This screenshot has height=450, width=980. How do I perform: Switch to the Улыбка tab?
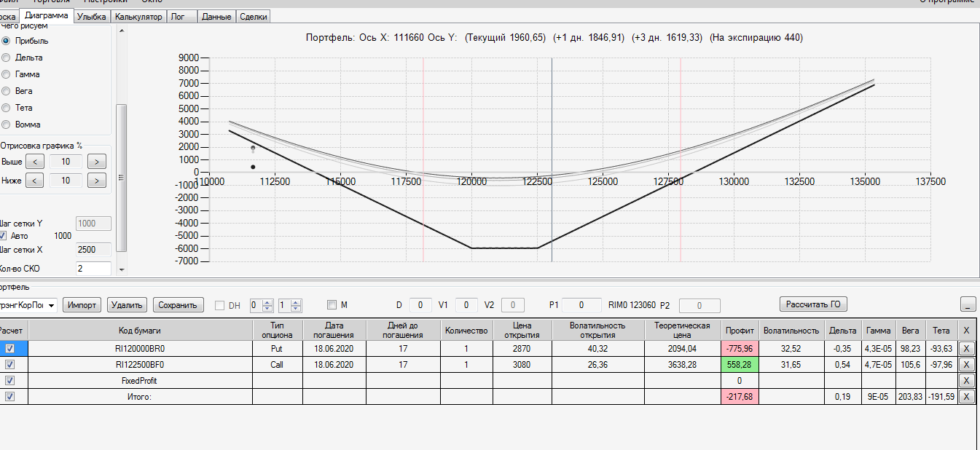93,16
